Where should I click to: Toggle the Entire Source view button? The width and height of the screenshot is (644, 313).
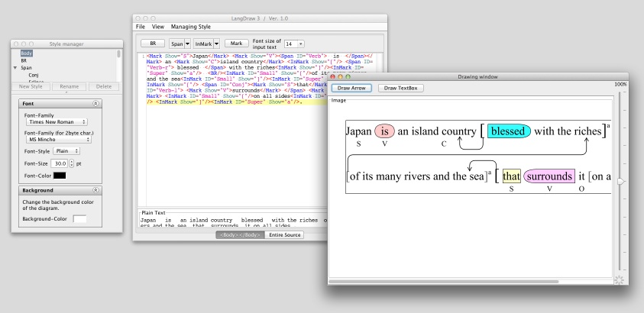(284, 235)
